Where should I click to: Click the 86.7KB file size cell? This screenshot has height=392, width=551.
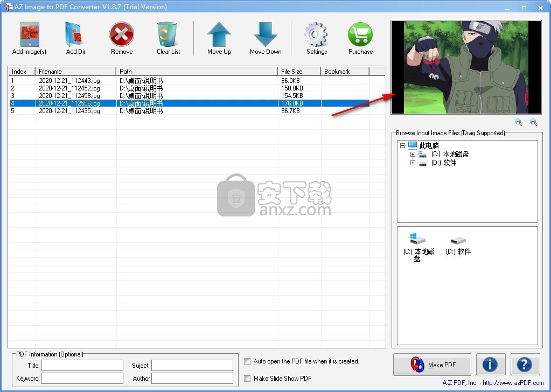290,110
